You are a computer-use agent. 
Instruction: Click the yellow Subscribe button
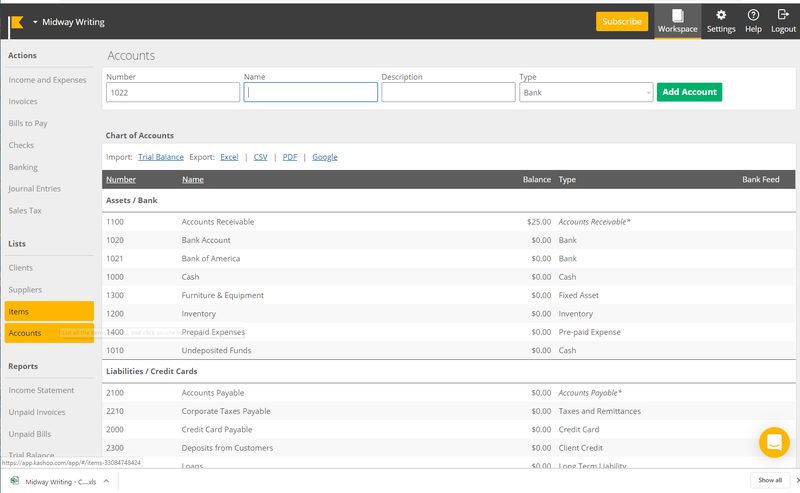coord(621,21)
